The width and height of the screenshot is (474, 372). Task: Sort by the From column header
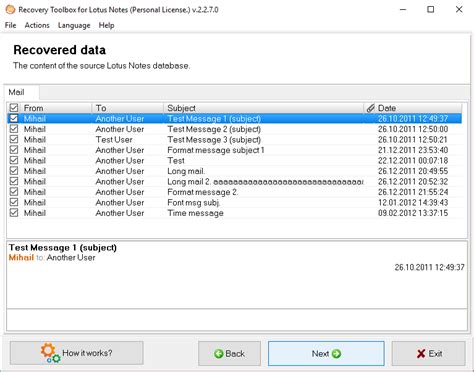click(56, 108)
